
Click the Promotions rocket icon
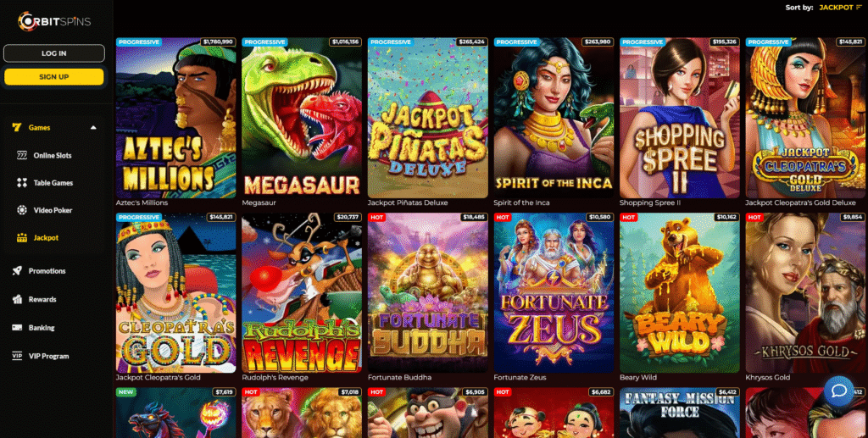[17, 271]
